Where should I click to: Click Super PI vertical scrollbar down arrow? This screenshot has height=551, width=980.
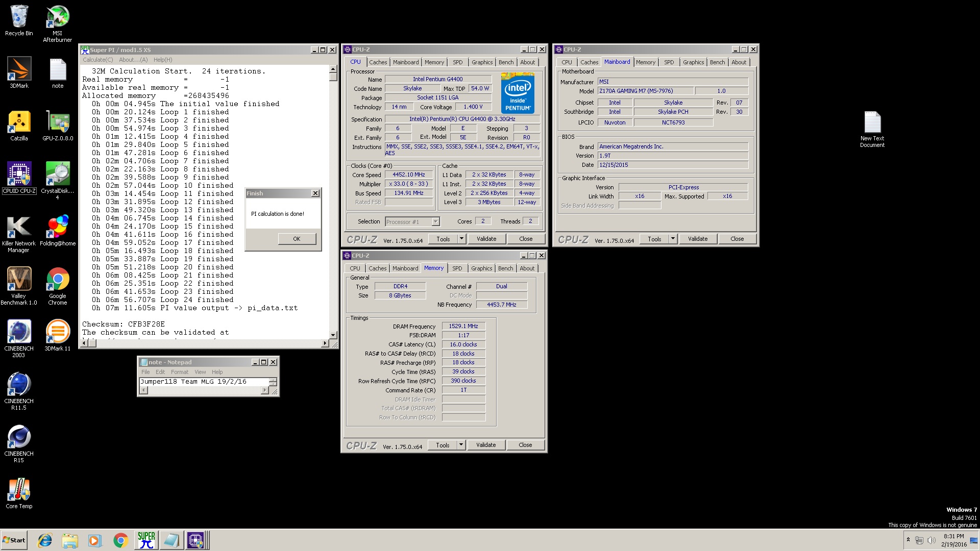pyautogui.click(x=333, y=335)
